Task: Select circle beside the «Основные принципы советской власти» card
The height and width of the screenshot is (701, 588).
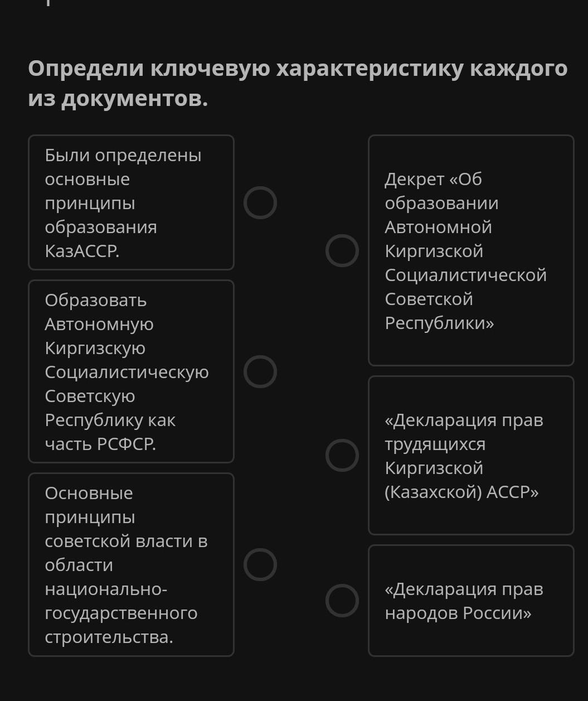Action: pyautogui.click(x=260, y=564)
